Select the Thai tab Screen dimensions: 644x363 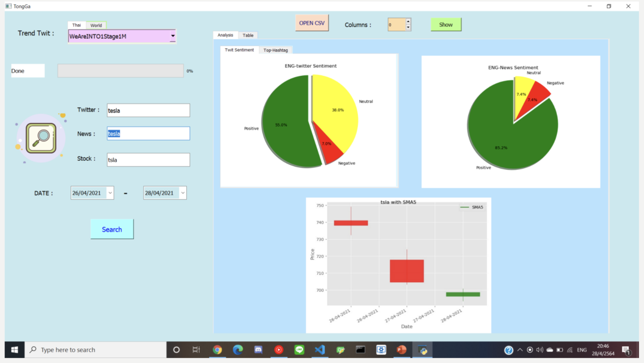[76, 25]
